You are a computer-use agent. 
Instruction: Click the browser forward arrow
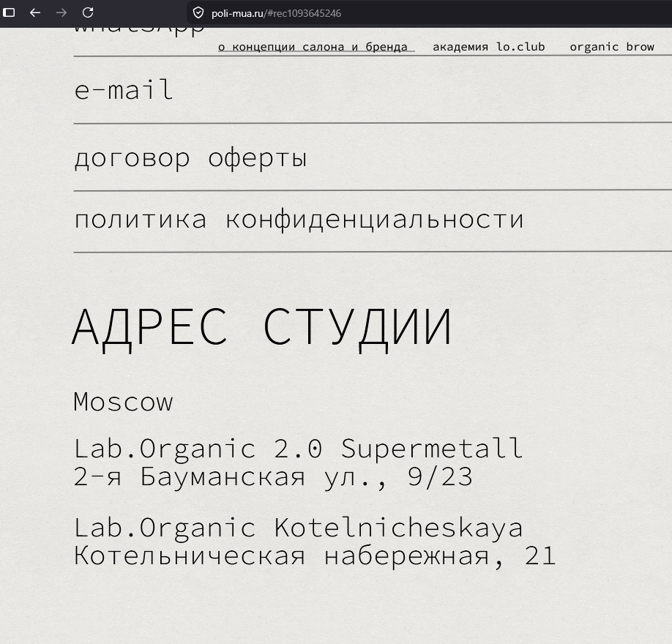(61, 13)
